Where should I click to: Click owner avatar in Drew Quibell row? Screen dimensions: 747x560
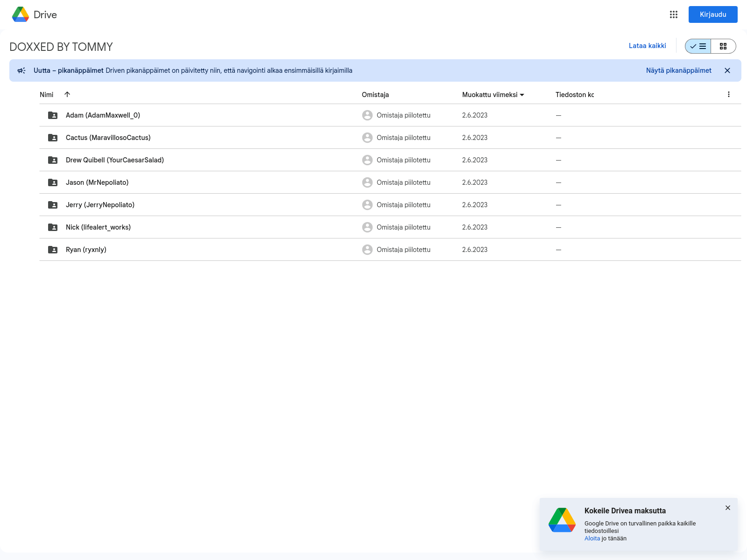tap(367, 160)
